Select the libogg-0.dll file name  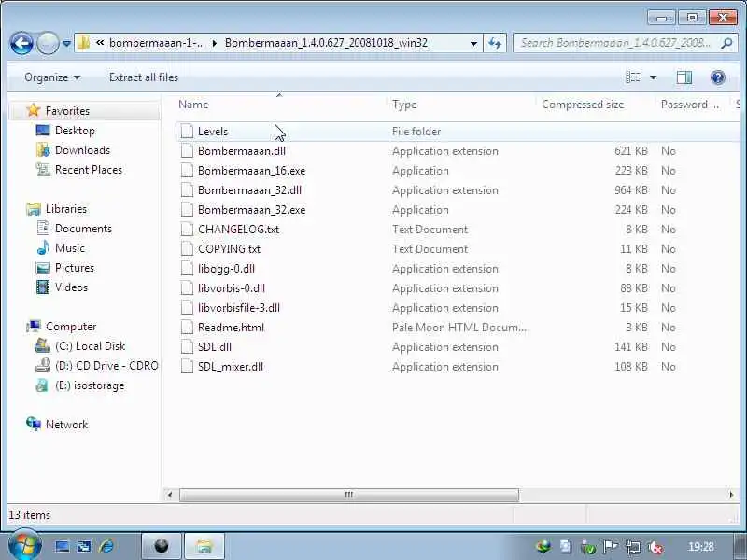tap(226, 269)
